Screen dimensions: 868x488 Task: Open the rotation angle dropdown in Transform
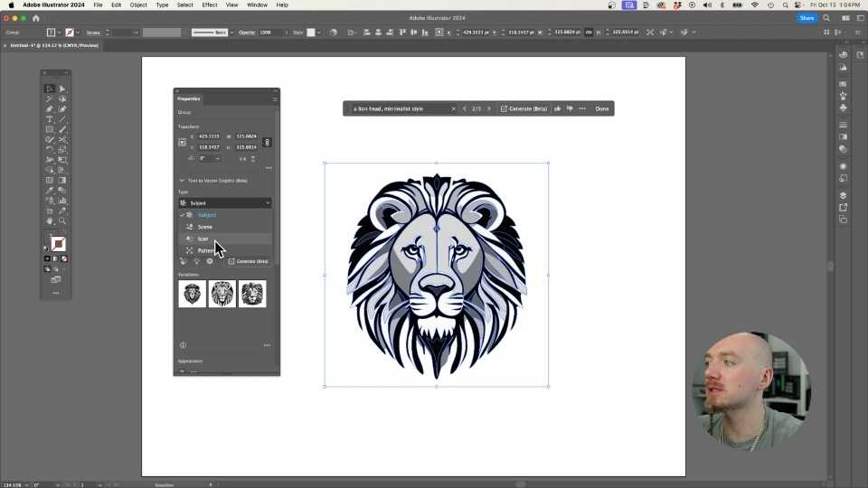point(218,159)
